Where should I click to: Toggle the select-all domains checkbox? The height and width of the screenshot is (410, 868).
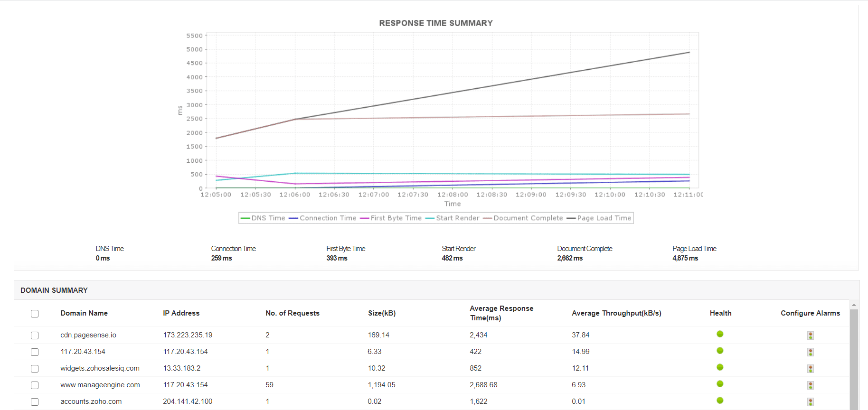click(35, 314)
